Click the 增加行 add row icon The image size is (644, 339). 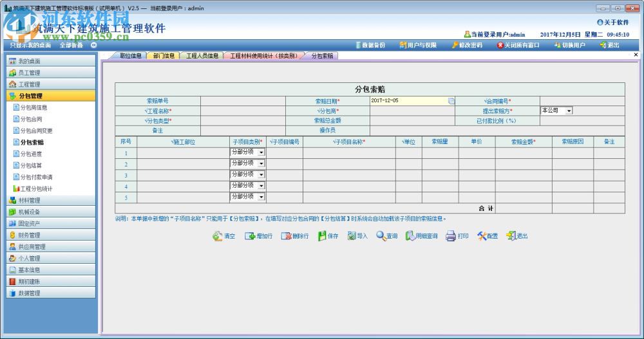(x=250, y=236)
